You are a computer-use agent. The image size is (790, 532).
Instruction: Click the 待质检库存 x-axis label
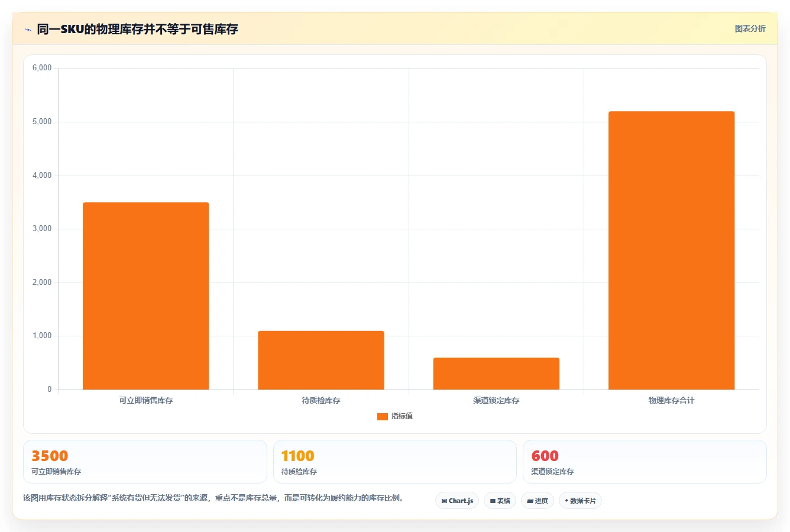pyautogui.click(x=321, y=400)
